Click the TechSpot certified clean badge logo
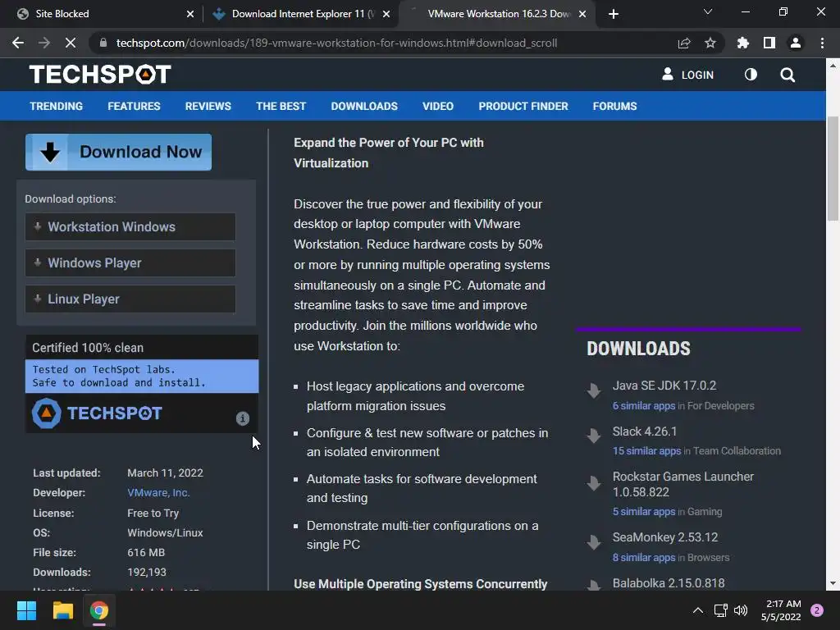 [x=97, y=413]
